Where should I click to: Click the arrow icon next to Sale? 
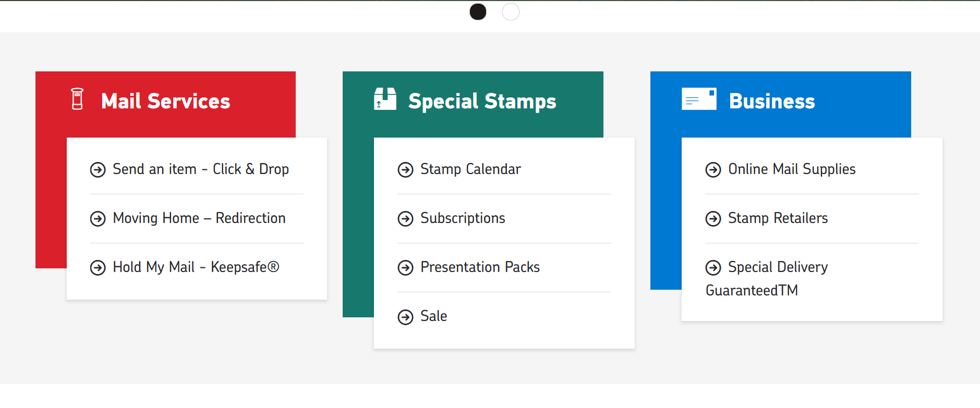pyautogui.click(x=405, y=317)
